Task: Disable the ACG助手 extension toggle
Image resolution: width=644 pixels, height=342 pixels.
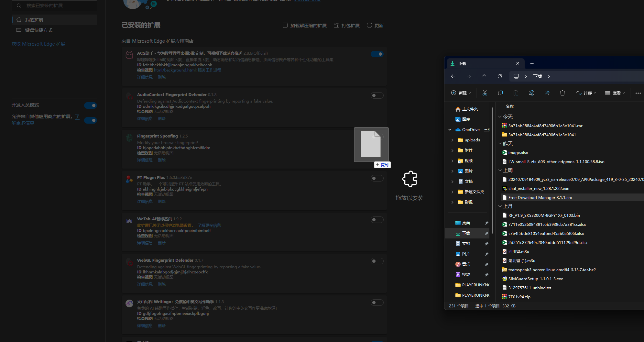Action: (x=377, y=54)
